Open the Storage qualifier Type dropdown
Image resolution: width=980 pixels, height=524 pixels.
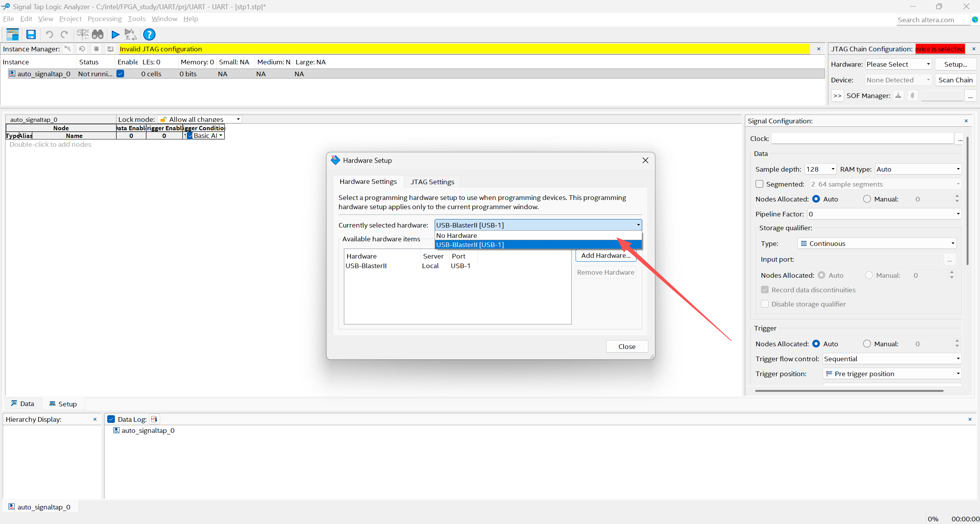click(877, 243)
